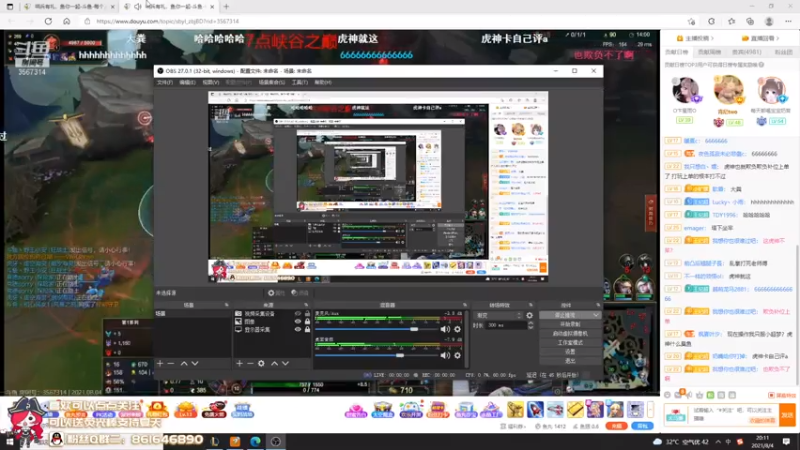Screen dimensions: 800x450
Task: Add a new source with the plus icon
Action: pos(239,363)
